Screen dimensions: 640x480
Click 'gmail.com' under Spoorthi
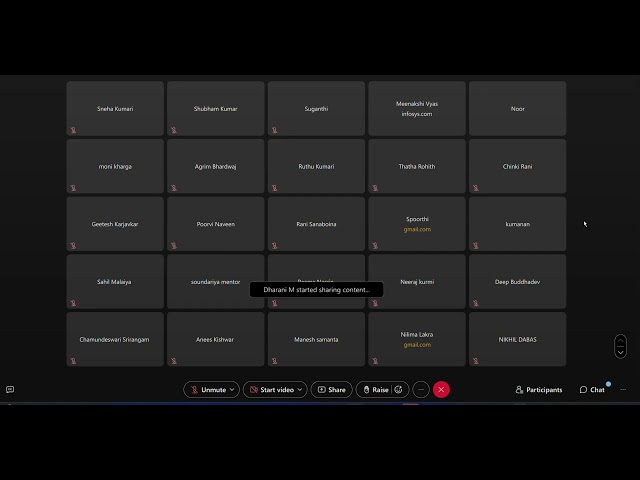[417, 229]
